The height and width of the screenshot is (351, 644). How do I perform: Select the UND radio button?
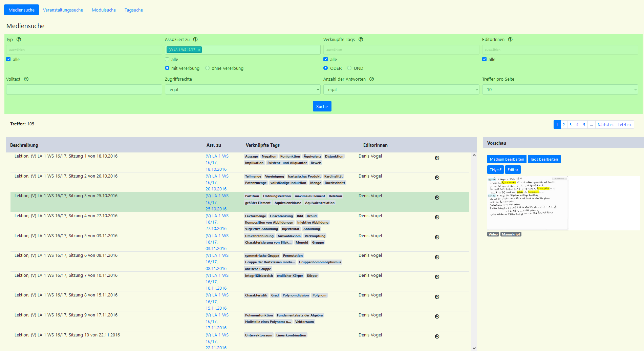[349, 68]
